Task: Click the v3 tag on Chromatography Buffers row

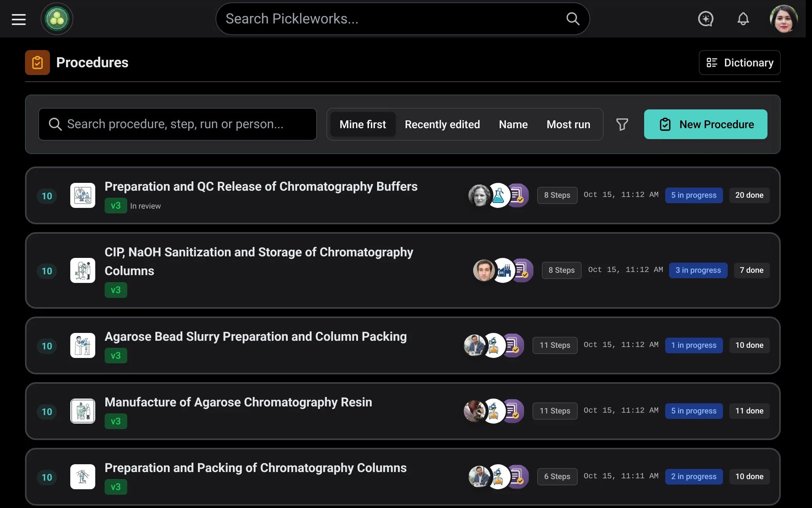Action: point(116,206)
